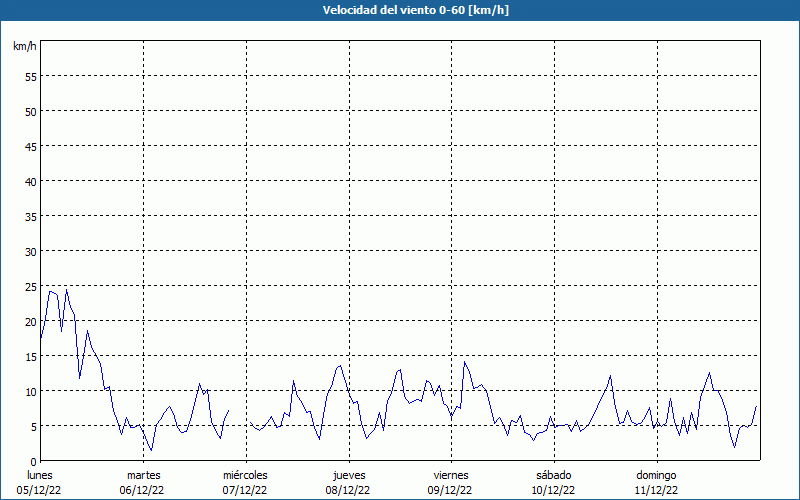
Task: Click the 50 value on the y-axis
Action: pyautogui.click(x=31, y=112)
